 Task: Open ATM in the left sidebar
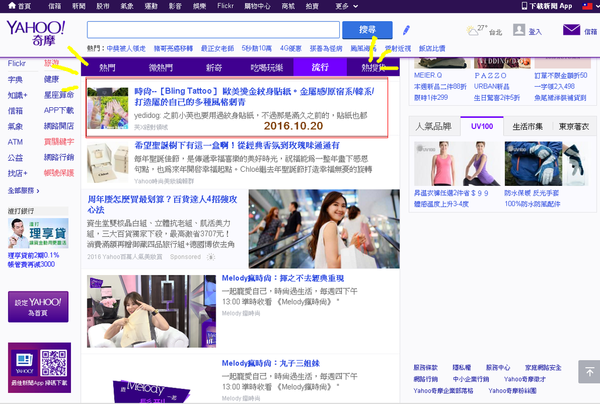click(15, 142)
